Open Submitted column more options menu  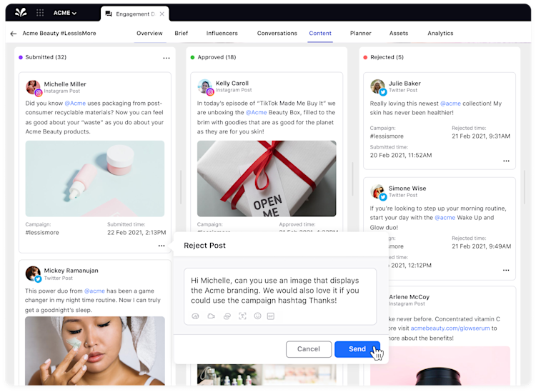[x=166, y=58]
